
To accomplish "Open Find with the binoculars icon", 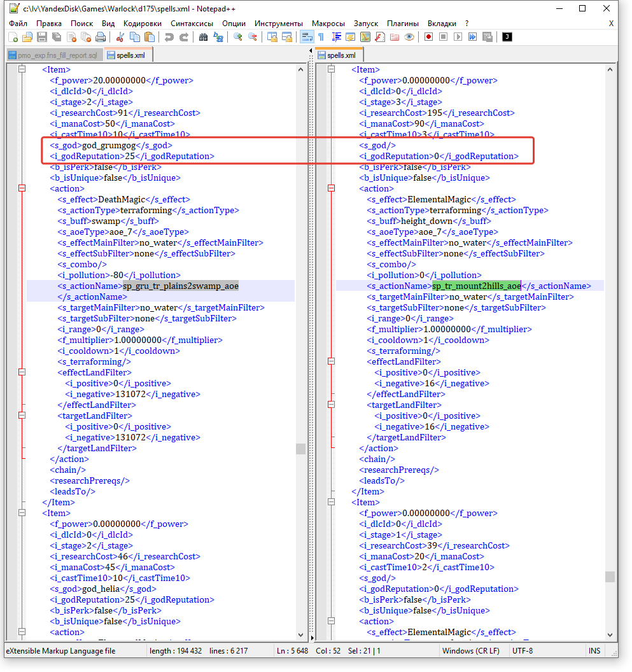I will click(203, 38).
